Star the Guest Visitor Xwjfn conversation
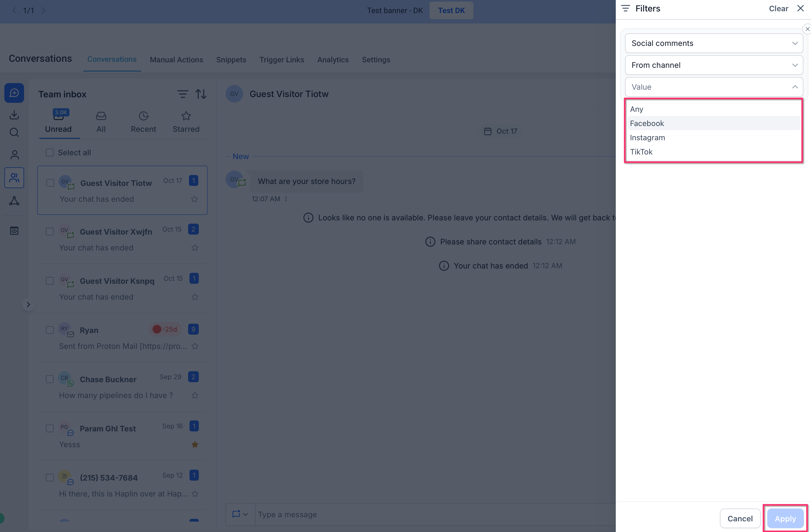This screenshot has width=811, height=532. pos(195,248)
